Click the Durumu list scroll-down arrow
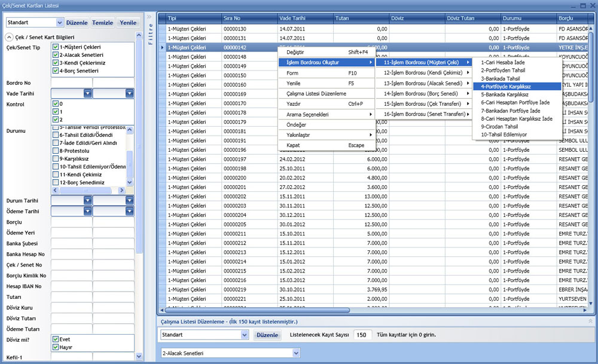The width and height of the screenshot is (598, 364). point(130,182)
